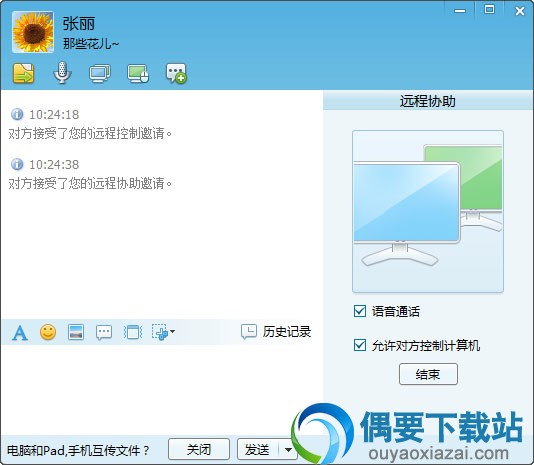Image resolution: width=534 pixels, height=465 pixels.
Task: Toggle 允许对方控制计算机 checkbox
Action: (x=360, y=345)
